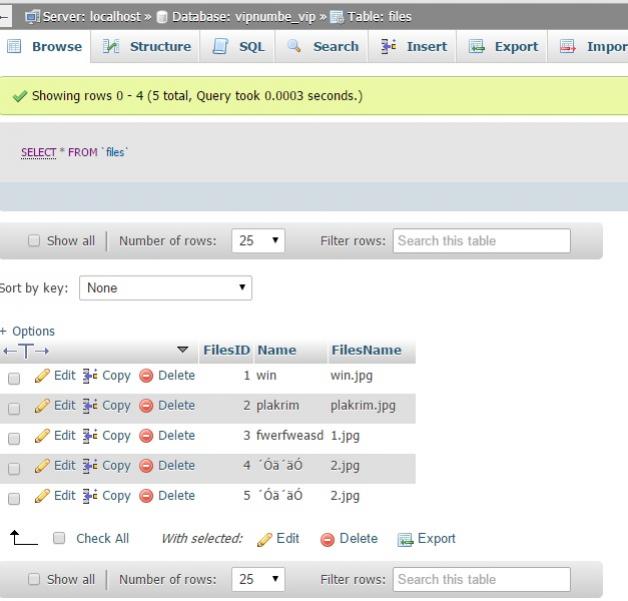Click red Delete icon in With selected bar

pos(327,539)
